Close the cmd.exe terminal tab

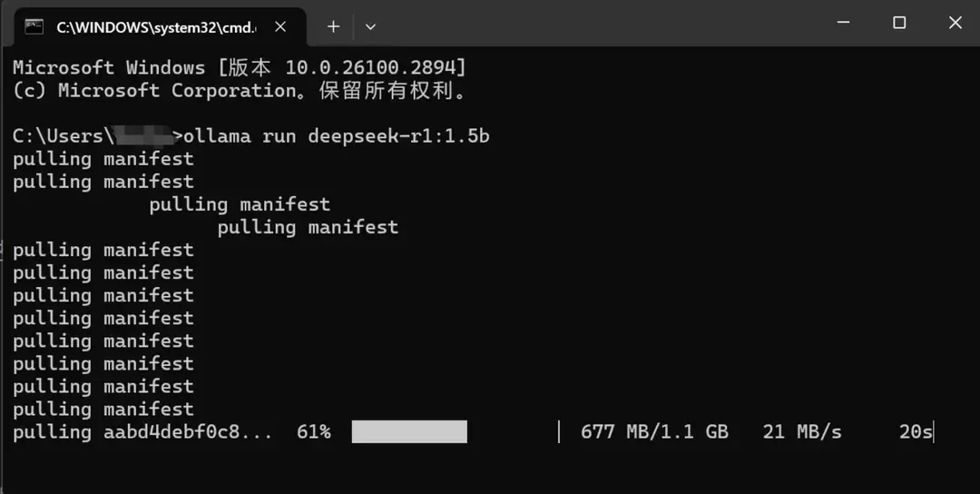280,26
